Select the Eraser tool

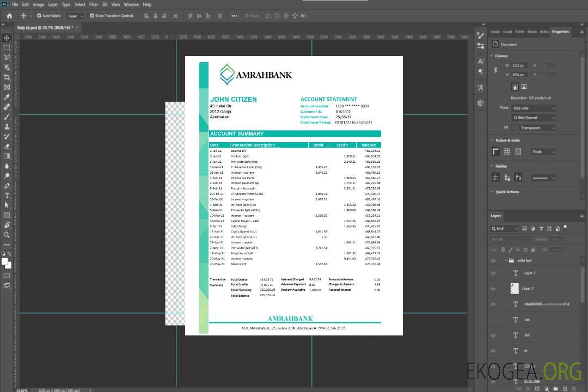[7, 146]
